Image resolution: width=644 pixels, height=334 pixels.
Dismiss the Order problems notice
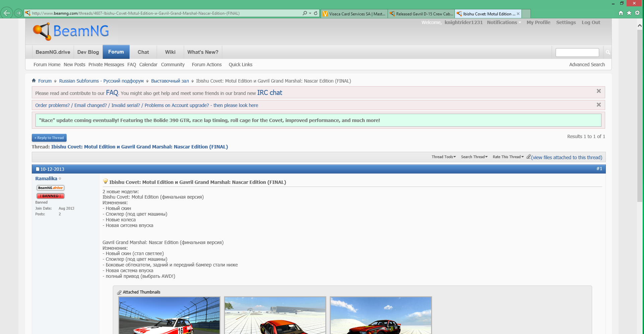point(599,105)
